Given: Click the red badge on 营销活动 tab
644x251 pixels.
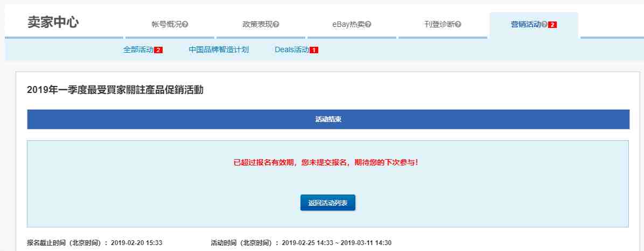Looking at the screenshot, I should coord(552,25).
